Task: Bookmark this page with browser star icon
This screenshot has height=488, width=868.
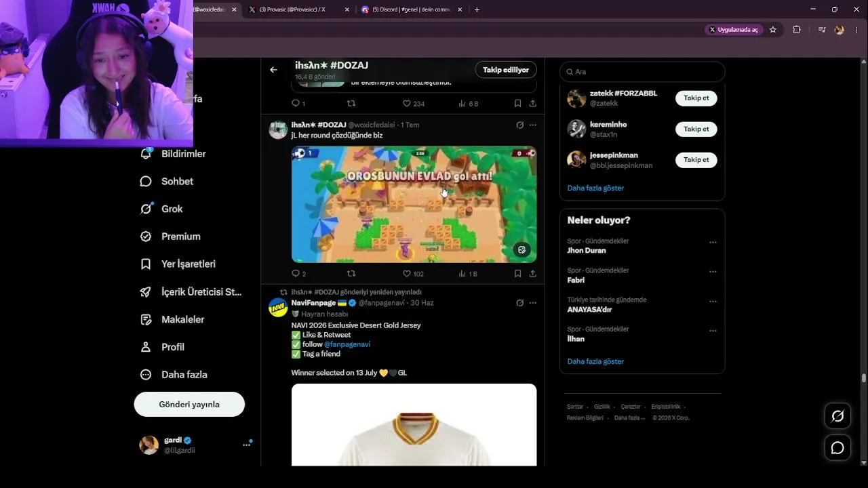Action: pos(773,30)
